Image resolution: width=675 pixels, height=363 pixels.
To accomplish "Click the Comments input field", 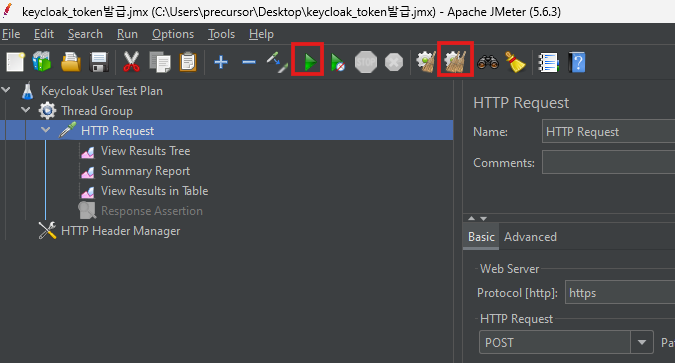I will tap(608, 162).
